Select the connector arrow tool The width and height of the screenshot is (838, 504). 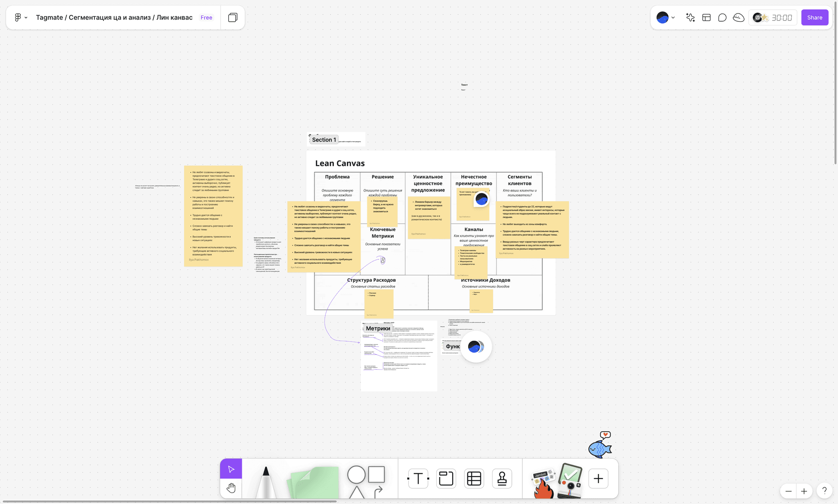[x=378, y=491]
